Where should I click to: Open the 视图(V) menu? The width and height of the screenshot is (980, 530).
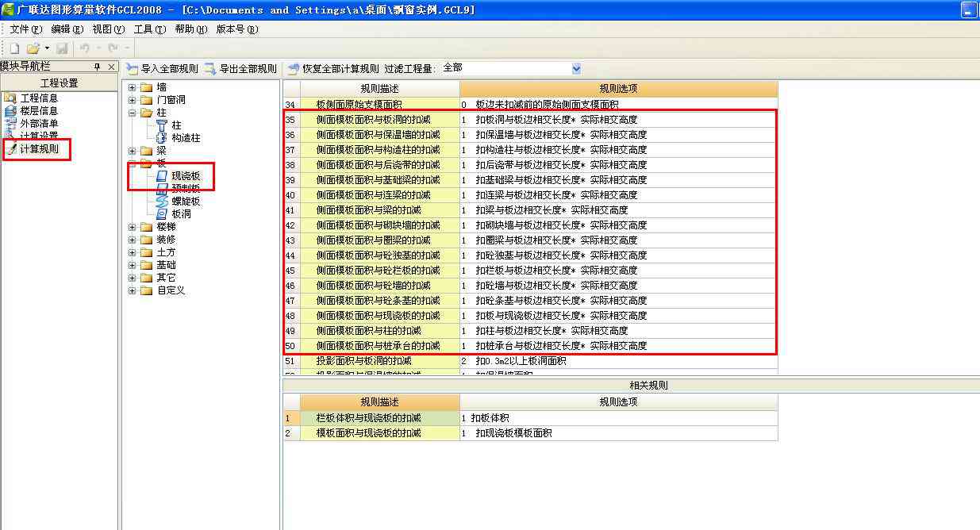point(109,29)
